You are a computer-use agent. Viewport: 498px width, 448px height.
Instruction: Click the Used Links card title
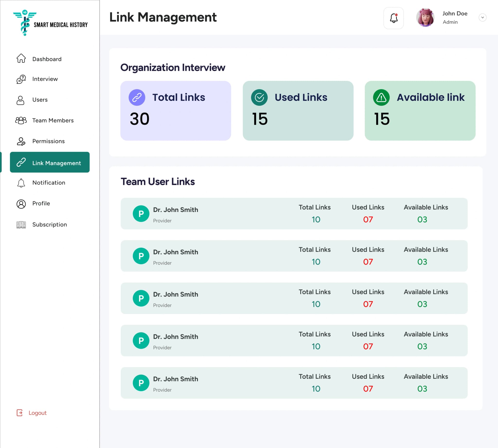(301, 97)
